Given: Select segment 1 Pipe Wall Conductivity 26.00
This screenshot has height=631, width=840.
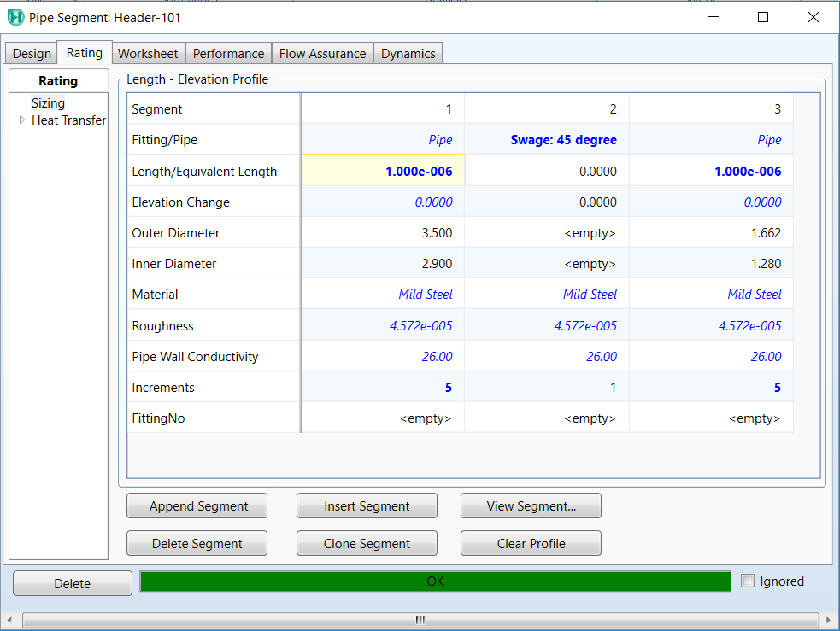Looking at the screenshot, I should pos(383,356).
